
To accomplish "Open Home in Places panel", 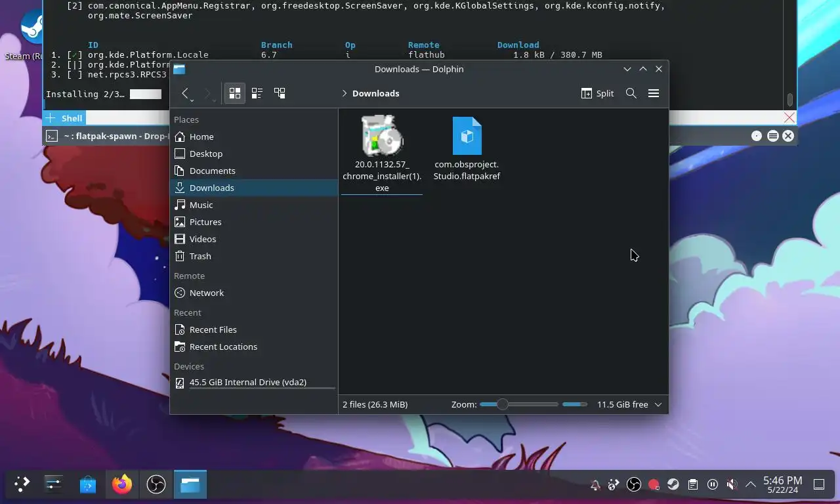I will [254, 136].
